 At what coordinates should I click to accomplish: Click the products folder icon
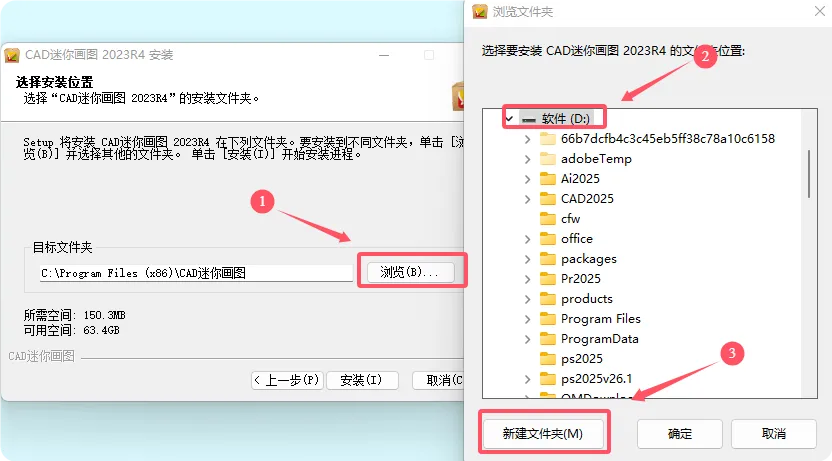pos(548,299)
